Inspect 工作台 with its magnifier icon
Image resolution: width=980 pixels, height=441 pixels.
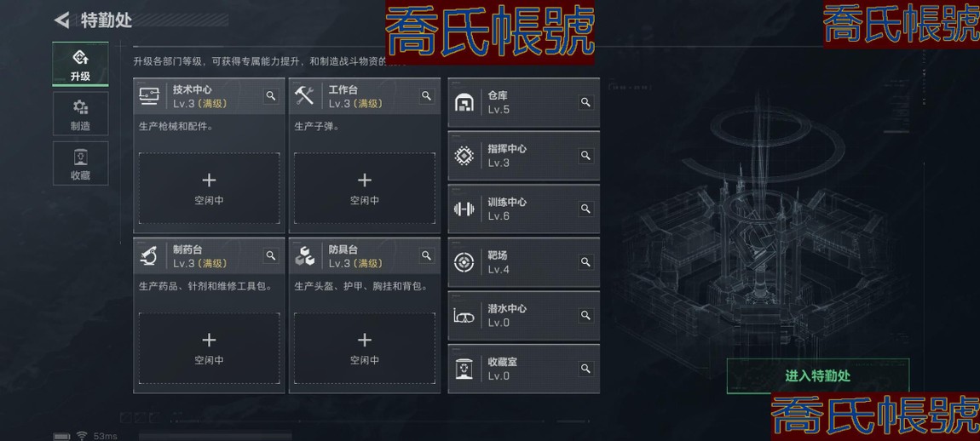(426, 95)
